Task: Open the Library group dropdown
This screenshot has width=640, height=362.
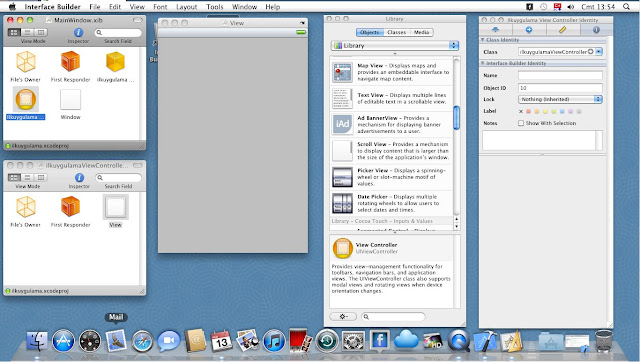Action: click(x=395, y=45)
